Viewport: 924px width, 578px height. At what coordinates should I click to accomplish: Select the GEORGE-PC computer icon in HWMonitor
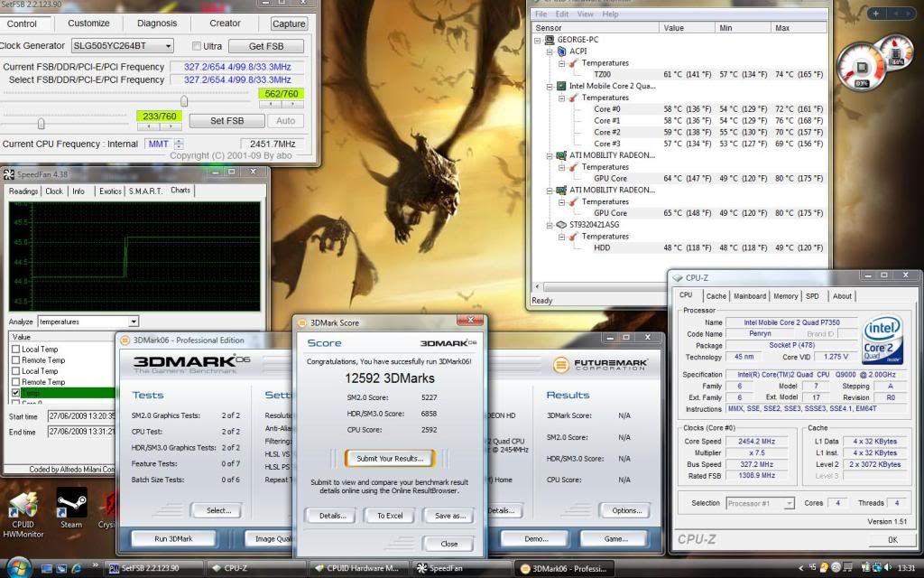549,40
